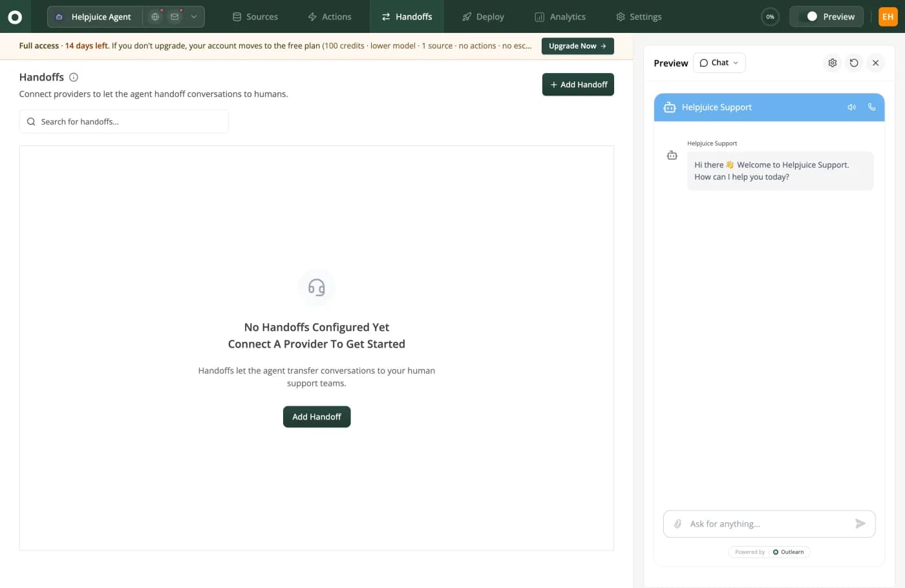Click the Handoffs info icon

(74, 78)
